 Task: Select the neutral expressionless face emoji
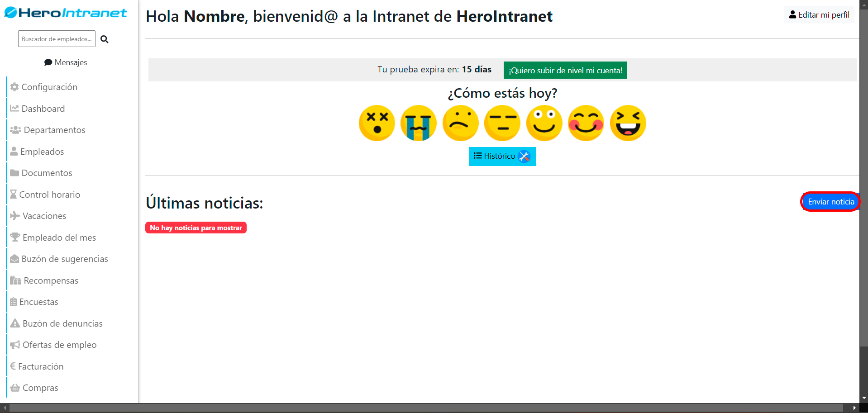coord(502,123)
